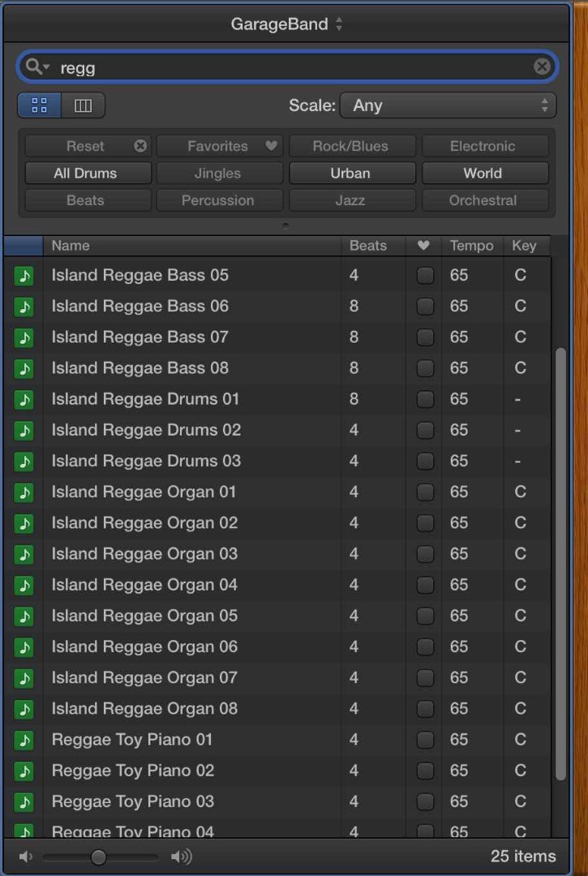Collapse the keyword buttons divider handle
588x876 pixels.
[285, 225]
